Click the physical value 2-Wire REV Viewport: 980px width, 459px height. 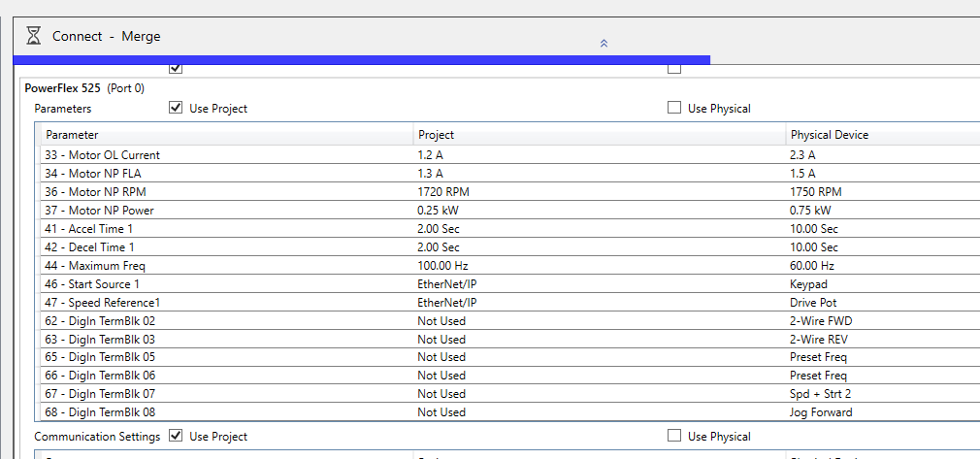click(x=819, y=340)
